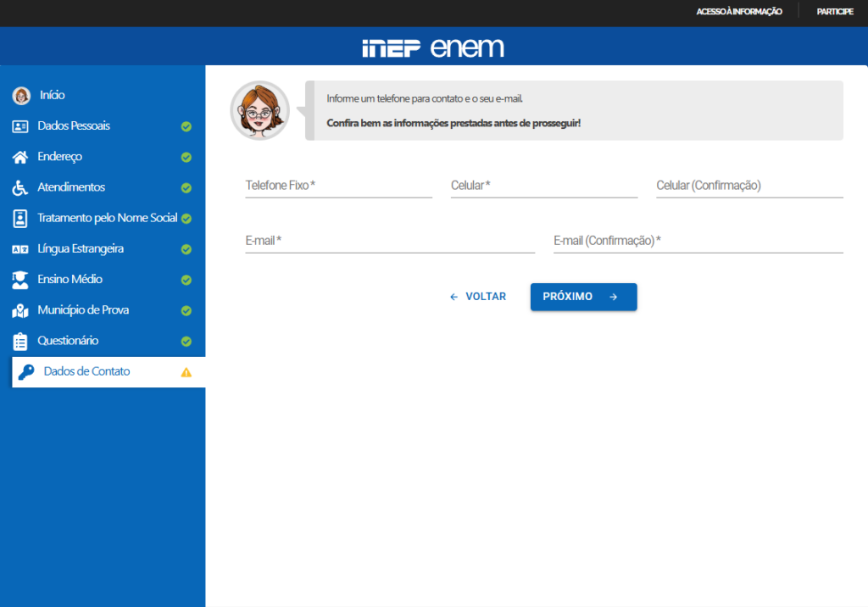The height and width of the screenshot is (607, 868).
Task: Click yellow warning icon beside Dados de Contato
Action: pos(186,372)
